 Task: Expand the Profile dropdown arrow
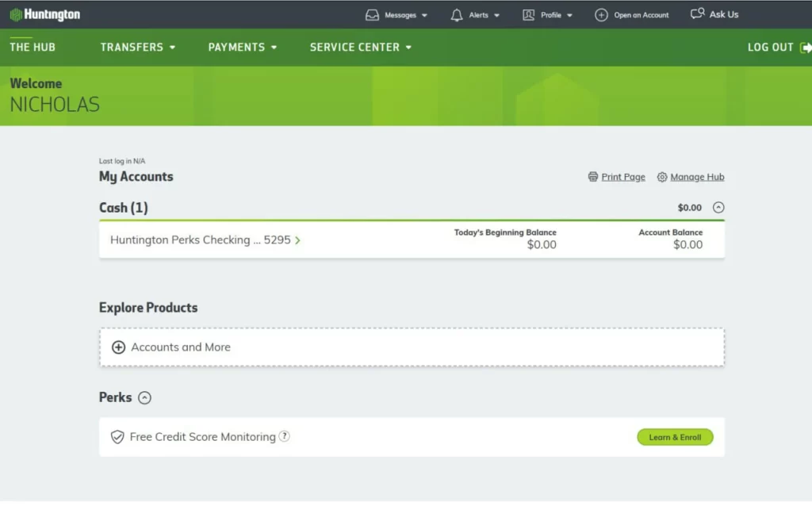[x=569, y=16]
